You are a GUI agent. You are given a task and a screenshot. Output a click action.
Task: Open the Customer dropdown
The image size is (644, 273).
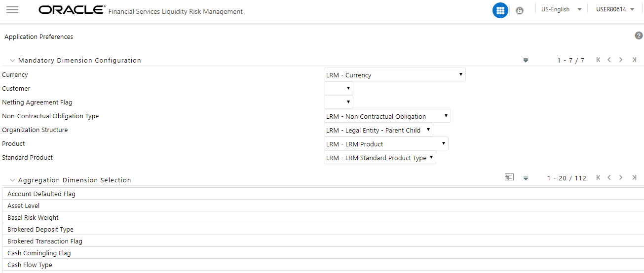coord(339,89)
